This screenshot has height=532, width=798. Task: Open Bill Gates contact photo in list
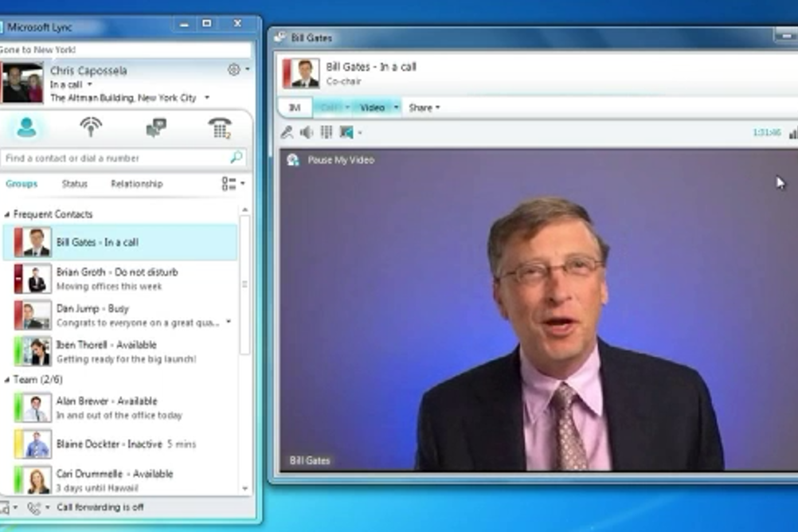[36, 242]
